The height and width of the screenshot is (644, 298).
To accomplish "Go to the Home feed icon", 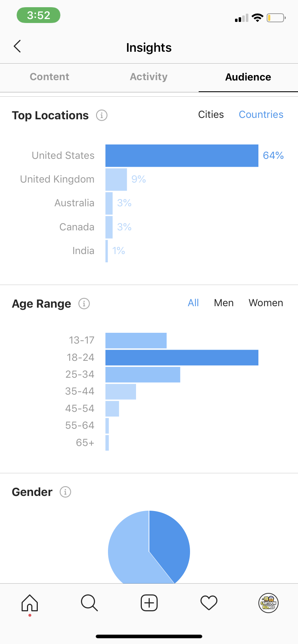I will (x=30, y=603).
